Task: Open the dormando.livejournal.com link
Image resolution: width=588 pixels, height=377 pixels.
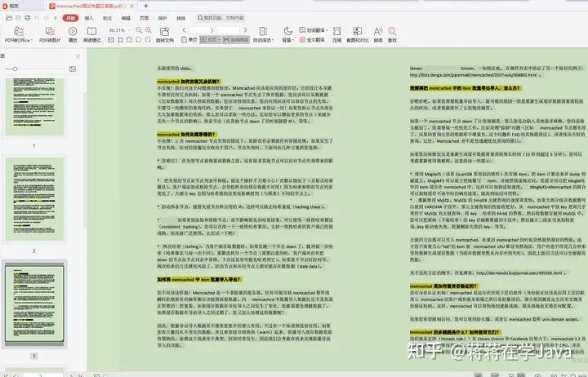Action: 519,273
